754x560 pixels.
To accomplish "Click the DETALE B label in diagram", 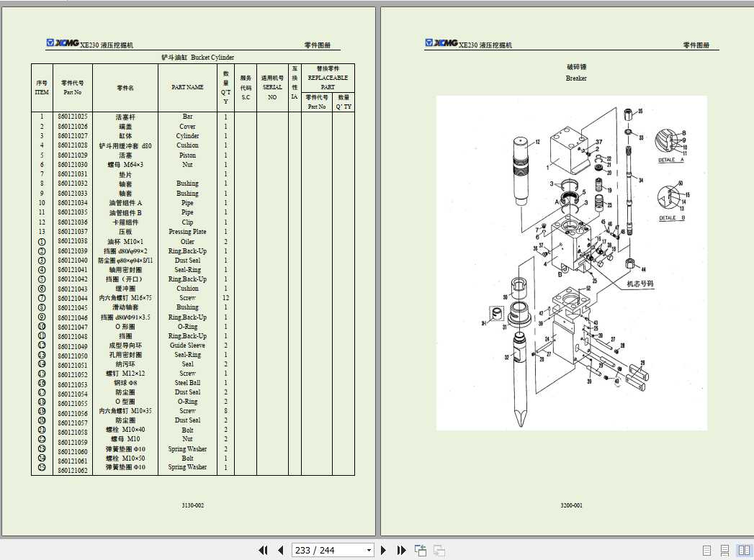I will [x=672, y=218].
